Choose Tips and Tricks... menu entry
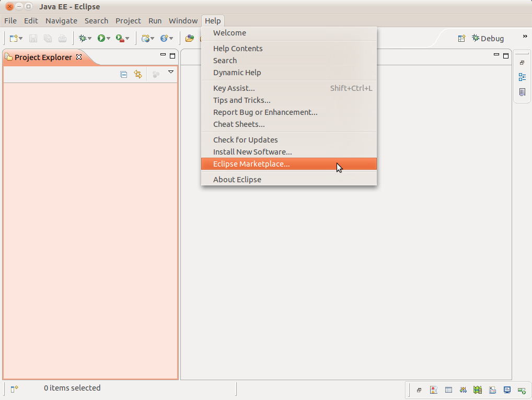 coord(288,100)
